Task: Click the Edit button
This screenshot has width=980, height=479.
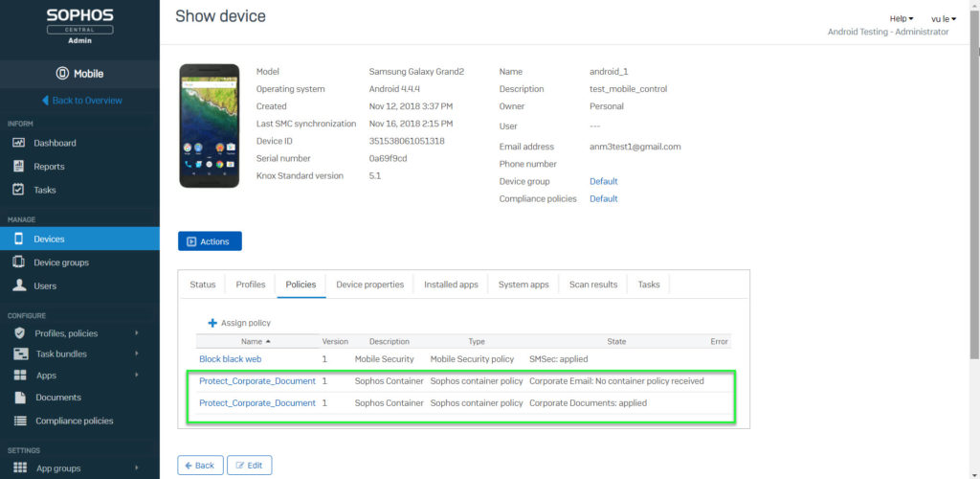Action: pos(250,466)
